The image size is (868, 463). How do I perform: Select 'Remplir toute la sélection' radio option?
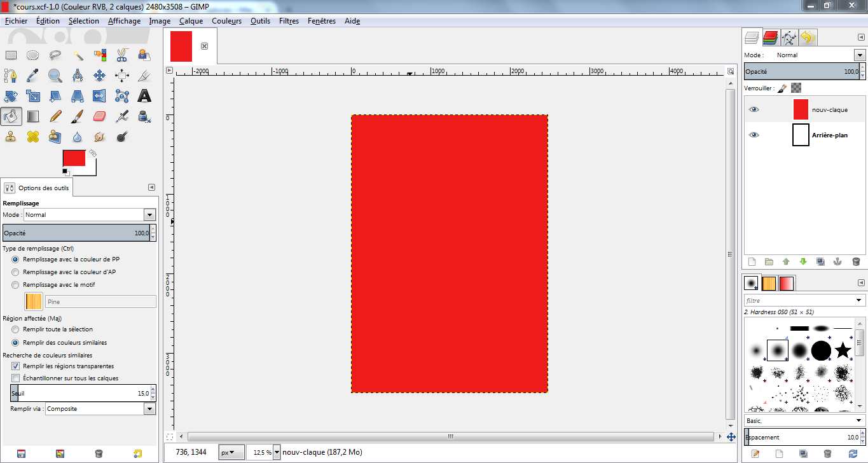tap(16, 329)
